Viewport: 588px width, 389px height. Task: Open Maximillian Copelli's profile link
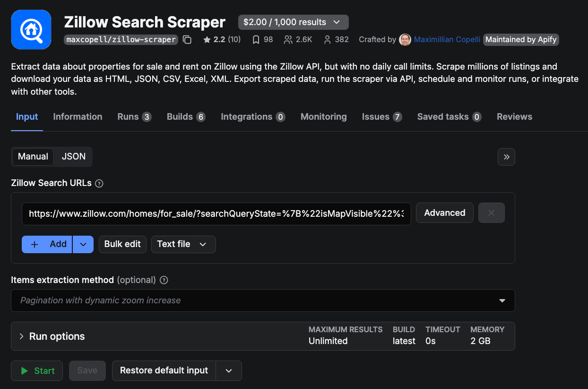coord(447,40)
